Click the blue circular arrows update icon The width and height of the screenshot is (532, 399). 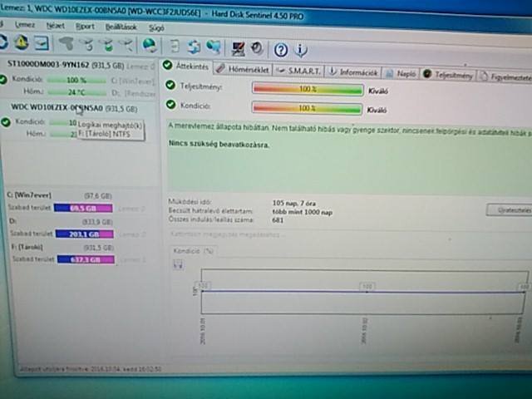(194, 47)
